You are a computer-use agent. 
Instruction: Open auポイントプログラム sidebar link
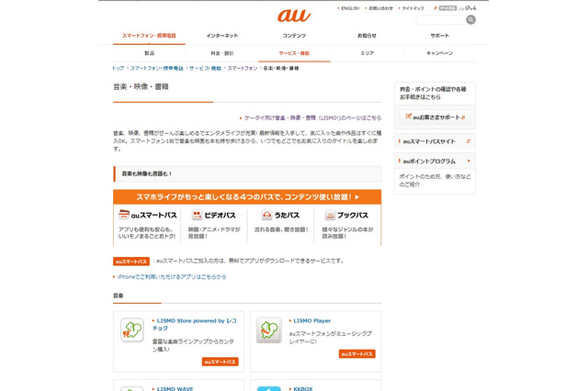[429, 161]
